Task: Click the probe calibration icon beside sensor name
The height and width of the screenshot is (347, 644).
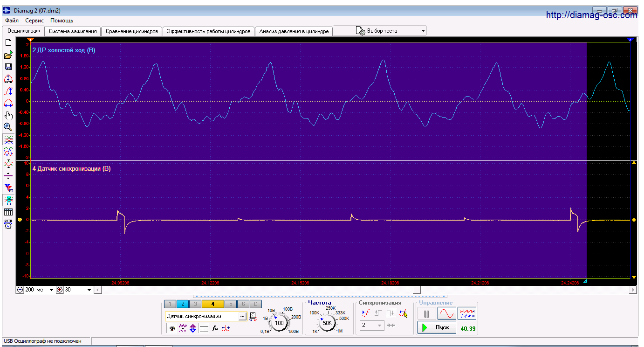Action: coord(253,317)
